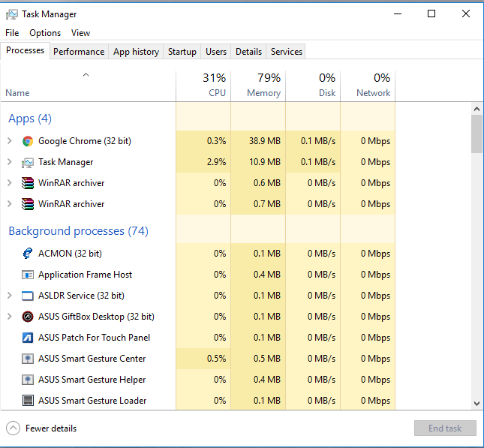Click the ASUS Smart Gesture Loader icon
This screenshot has width=484, height=448.
click(x=28, y=401)
